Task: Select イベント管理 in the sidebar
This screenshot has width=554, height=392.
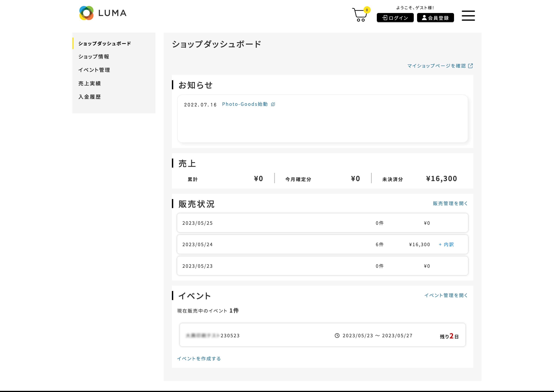Action: pos(94,70)
